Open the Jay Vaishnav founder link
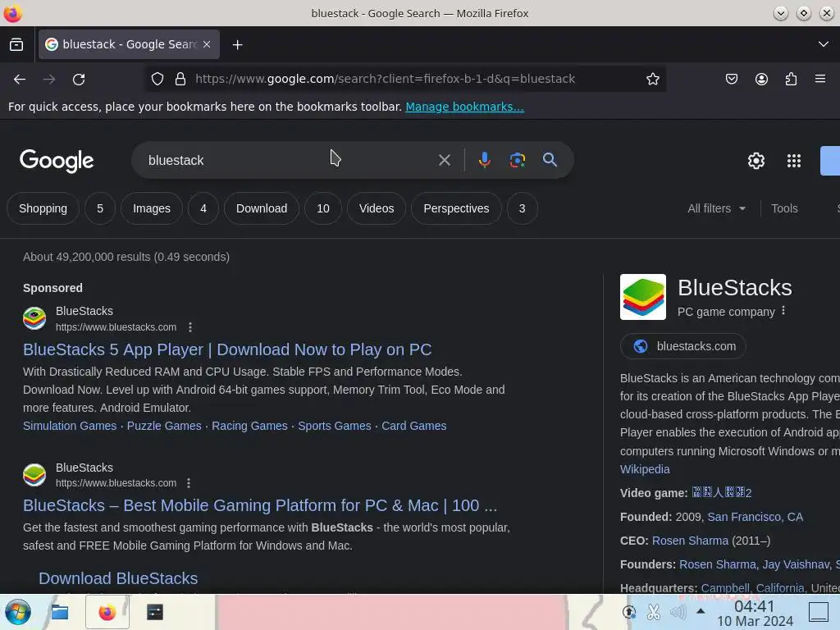Viewport: 840px width, 630px height. (x=796, y=564)
